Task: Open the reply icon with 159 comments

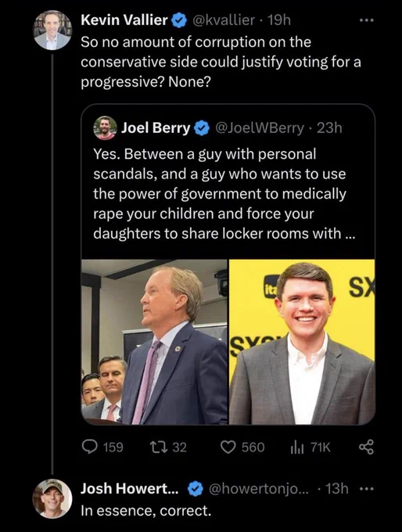Action: [90, 447]
